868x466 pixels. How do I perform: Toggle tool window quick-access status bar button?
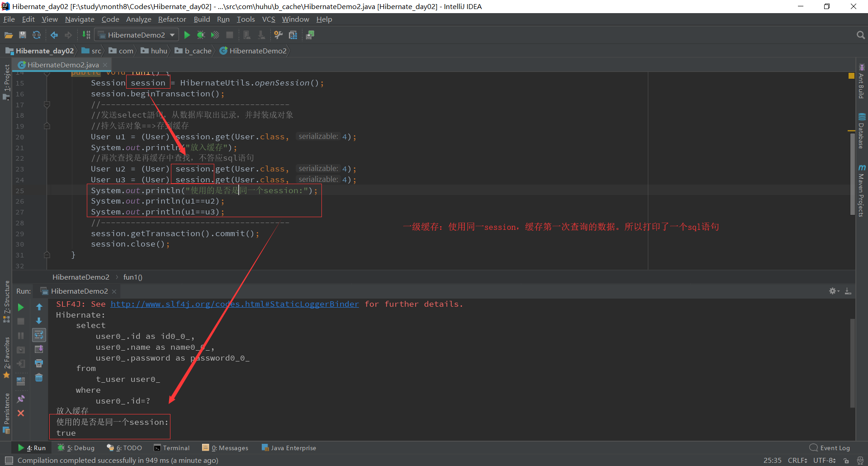coord(8,460)
